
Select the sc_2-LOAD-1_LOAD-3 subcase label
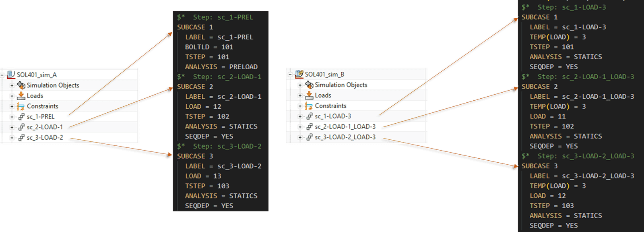pos(345,127)
